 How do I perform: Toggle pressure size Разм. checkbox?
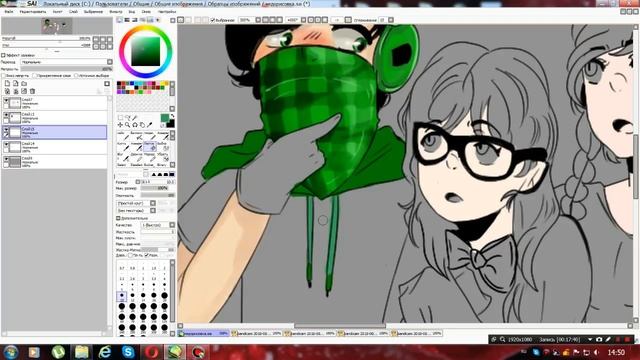(x=147, y=255)
